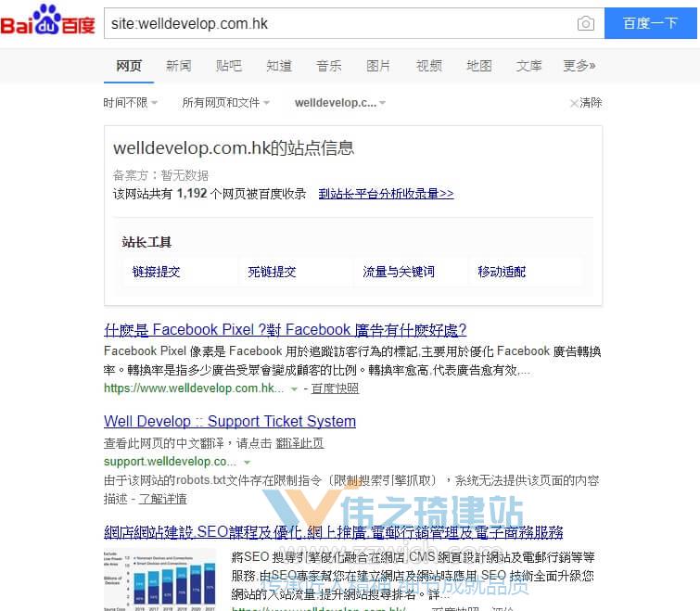Open the Facebook Pixel result title
The width and height of the screenshot is (700, 611).
[286, 330]
